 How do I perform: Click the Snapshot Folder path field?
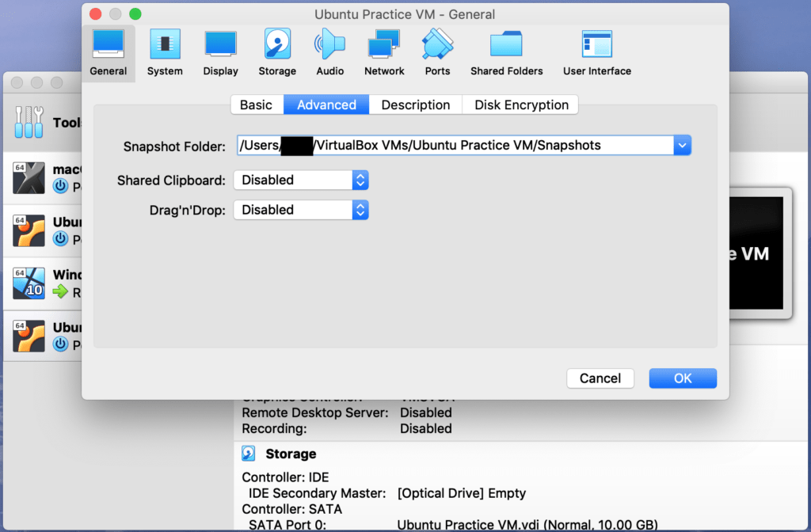coord(455,146)
